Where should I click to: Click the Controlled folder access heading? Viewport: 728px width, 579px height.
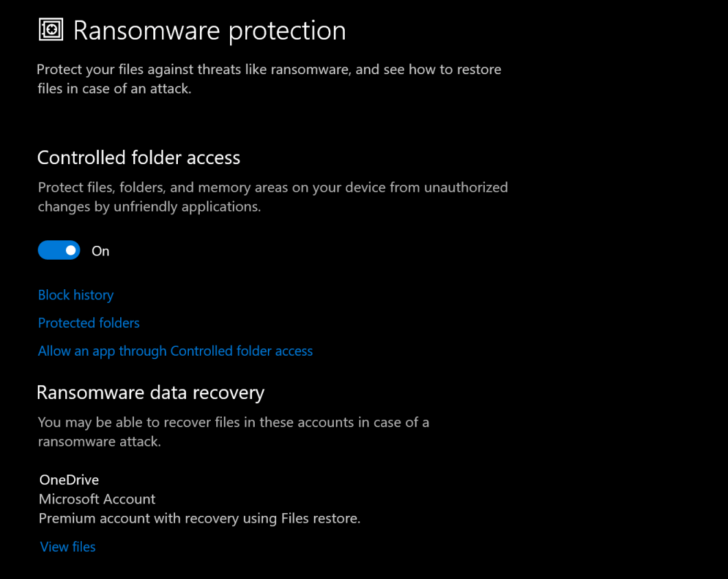(139, 157)
